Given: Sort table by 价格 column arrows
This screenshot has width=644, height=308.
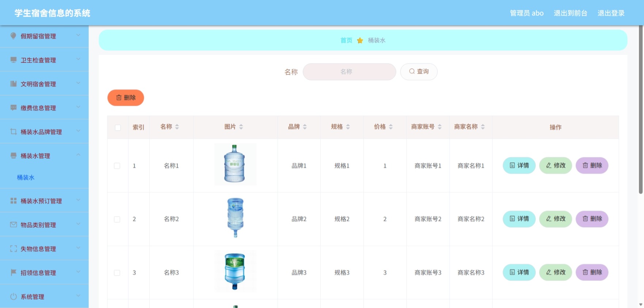Looking at the screenshot, I should pos(391,127).
